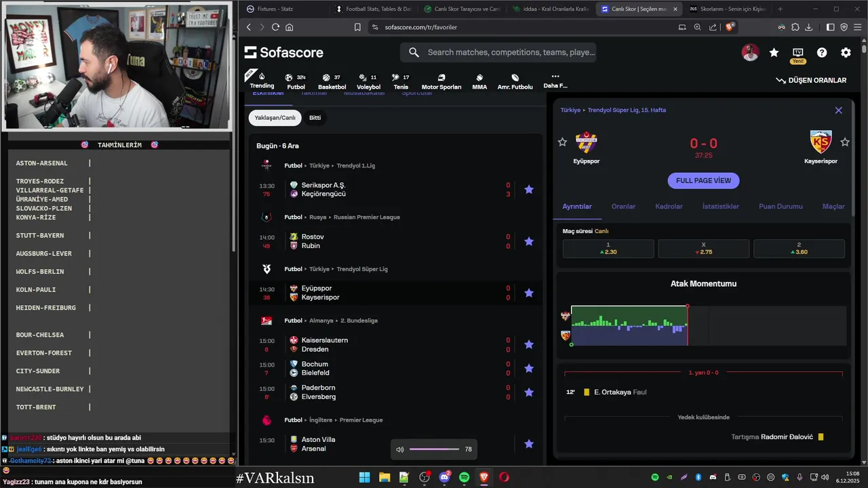Click the browser reload button
Screen dimensions: 868x488
[x=275, y=27]
